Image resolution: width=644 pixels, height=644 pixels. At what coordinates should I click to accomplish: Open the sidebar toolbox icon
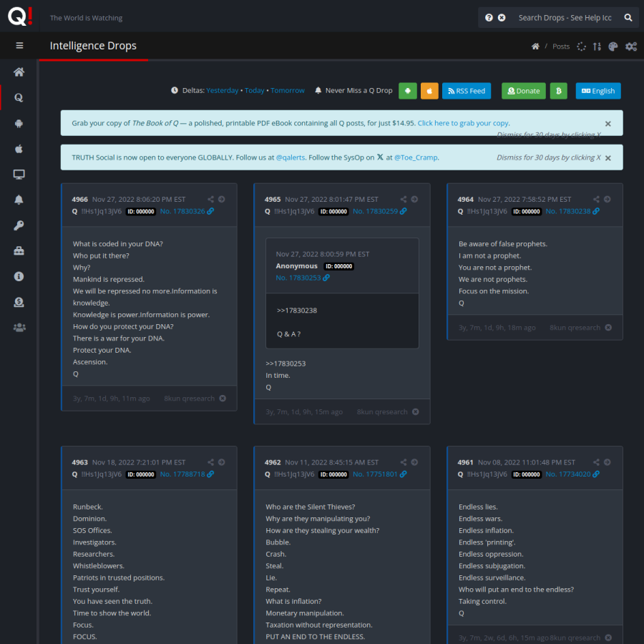coord(19,251)
